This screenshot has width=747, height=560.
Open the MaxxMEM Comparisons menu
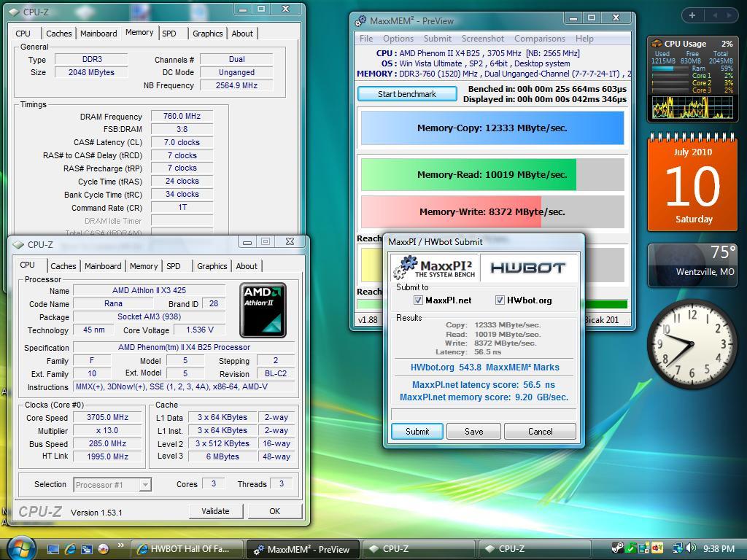(x=540, y=39)
